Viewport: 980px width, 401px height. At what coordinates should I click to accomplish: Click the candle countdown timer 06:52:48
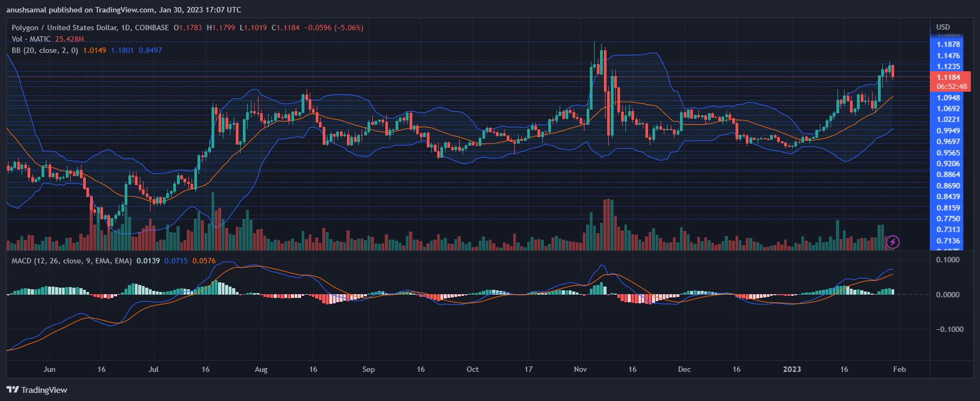coord(951,86)
